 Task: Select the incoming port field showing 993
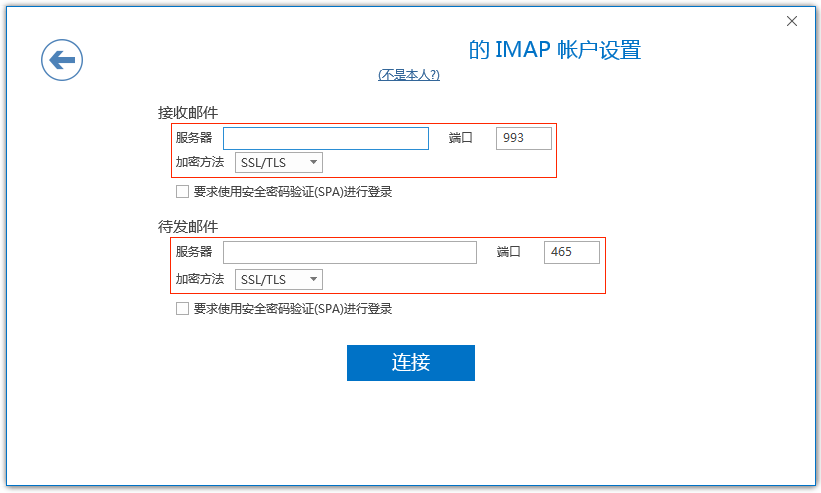524,138
